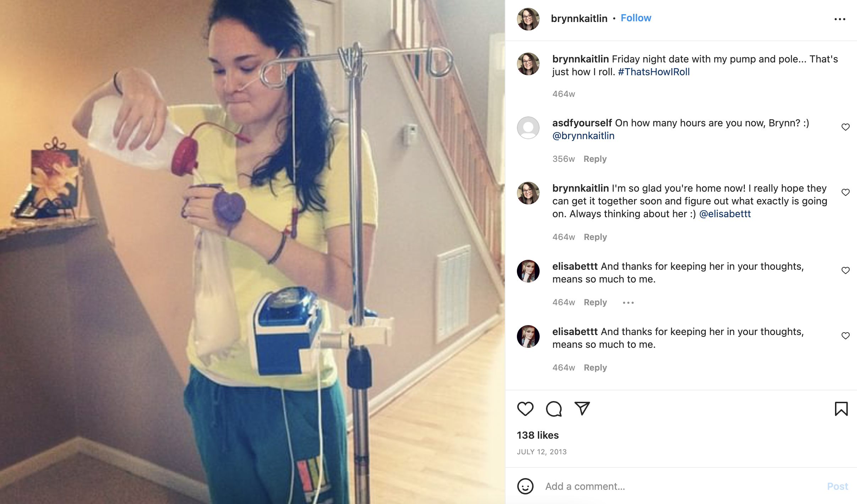Follow brynnkaitlin
Screen dimensions: 857x504
click(x=636, y=18)
